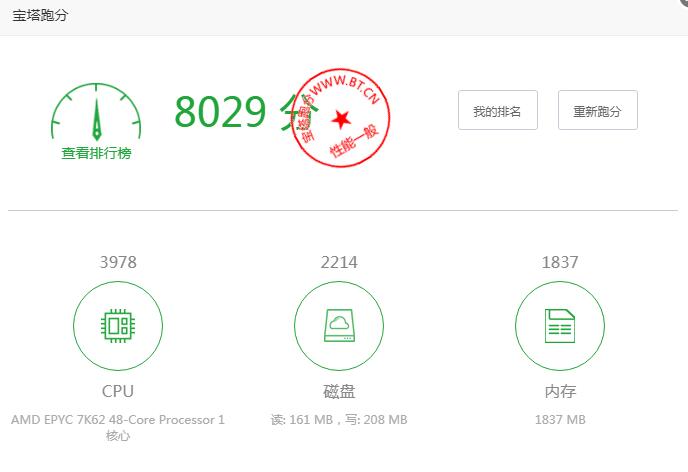The width and height of the screenshot is (688, 472).
Task: Select the disk drive cloud icon
Action: coord(339,325)
